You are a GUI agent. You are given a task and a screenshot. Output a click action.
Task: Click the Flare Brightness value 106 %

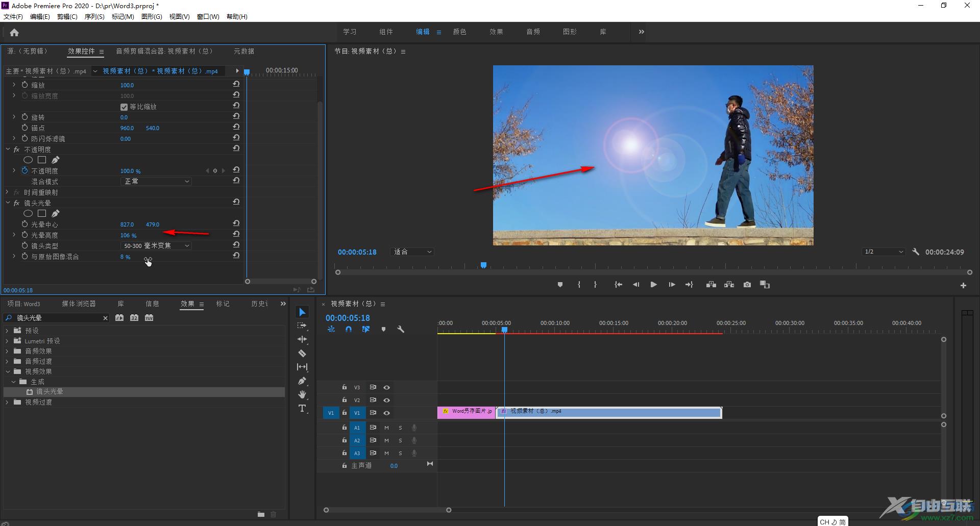pos(128,235)
